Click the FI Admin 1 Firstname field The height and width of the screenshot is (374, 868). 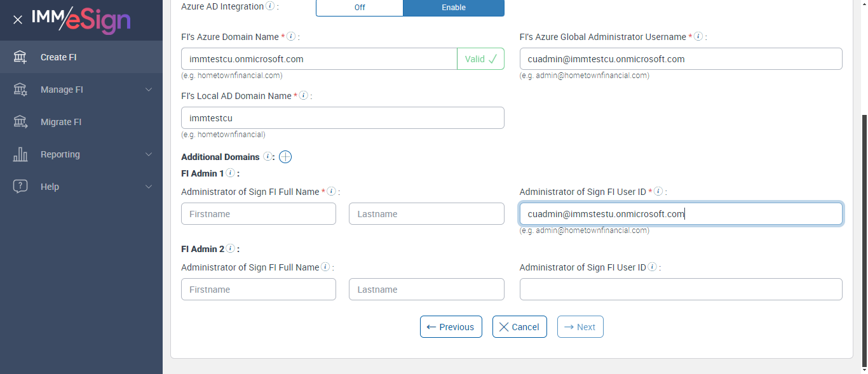coord(258,214)
